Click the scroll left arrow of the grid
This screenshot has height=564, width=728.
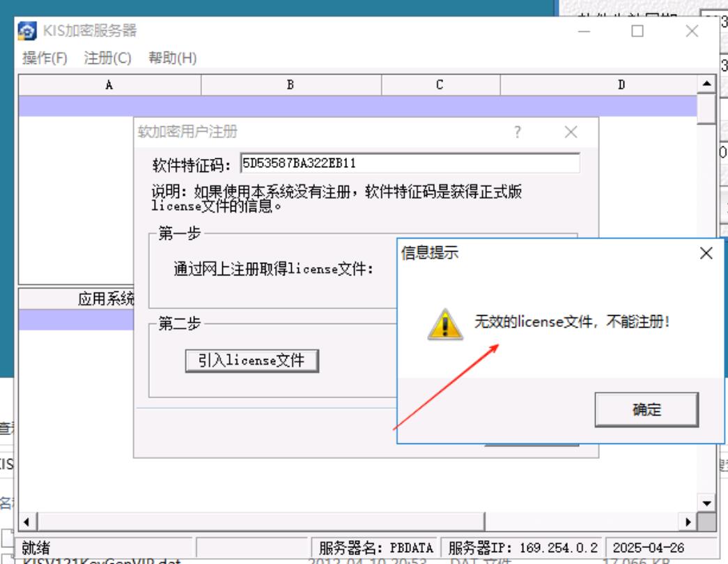pyautogui.click(x=27, y=521)
